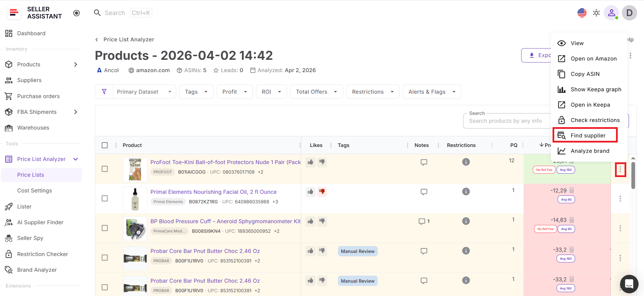Select Show Keepa graph menu item
644x296 pixels.
tap(589, 89)
